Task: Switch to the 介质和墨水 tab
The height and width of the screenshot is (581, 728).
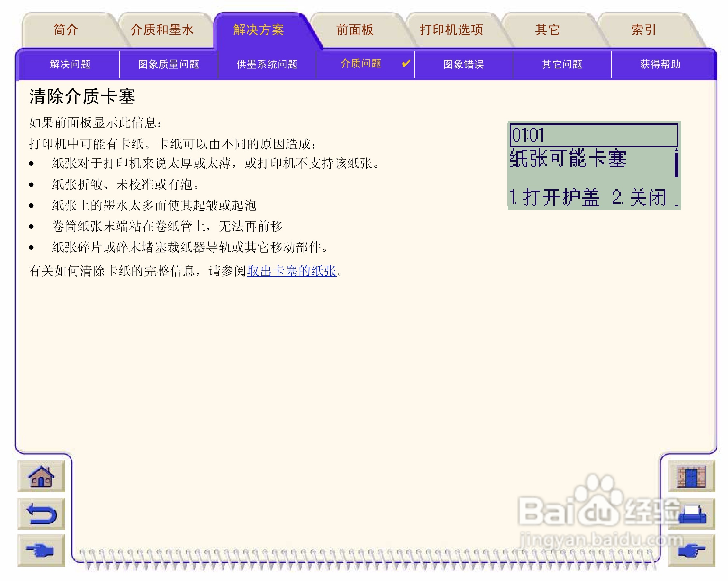Action: coord(162,30)
